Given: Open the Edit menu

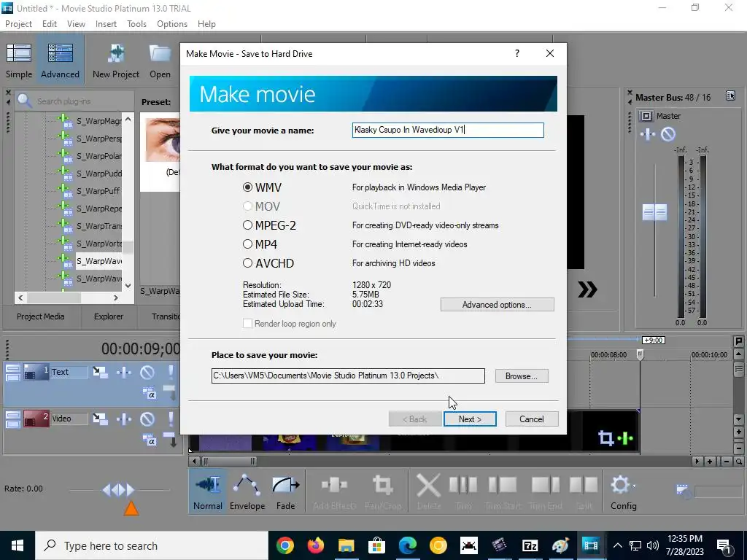Looking at the screenshot, I should [49, 24].
